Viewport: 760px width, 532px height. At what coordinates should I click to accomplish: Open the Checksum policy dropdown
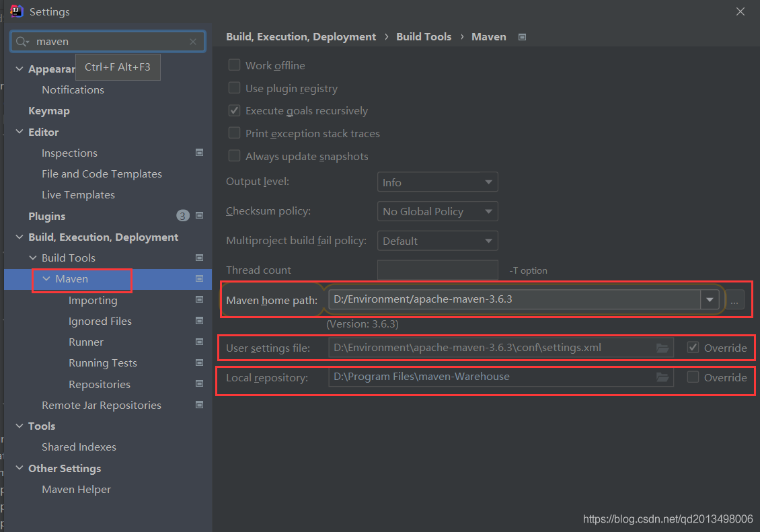(x=437, y=211)
